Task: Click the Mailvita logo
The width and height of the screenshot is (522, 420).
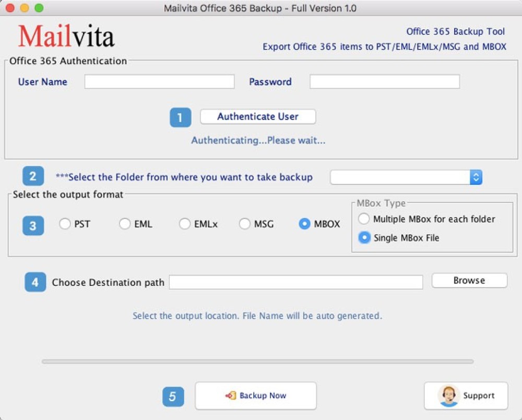Action: coord(66,36)
